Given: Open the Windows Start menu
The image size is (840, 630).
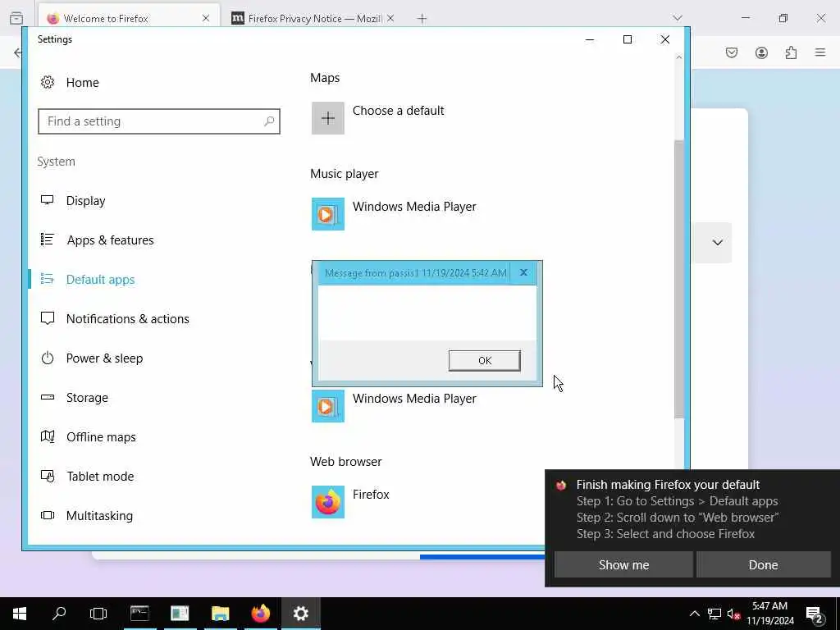Looking at the screenshot, I should [20, 614].
